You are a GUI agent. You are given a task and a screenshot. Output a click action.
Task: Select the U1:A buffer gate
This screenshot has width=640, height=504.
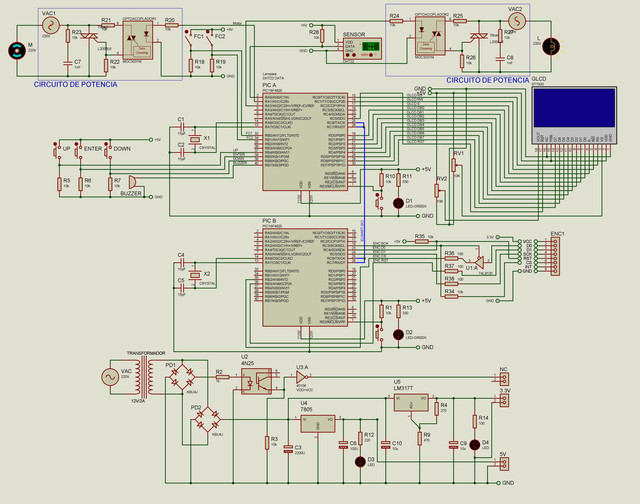click(x=480, y=261)
